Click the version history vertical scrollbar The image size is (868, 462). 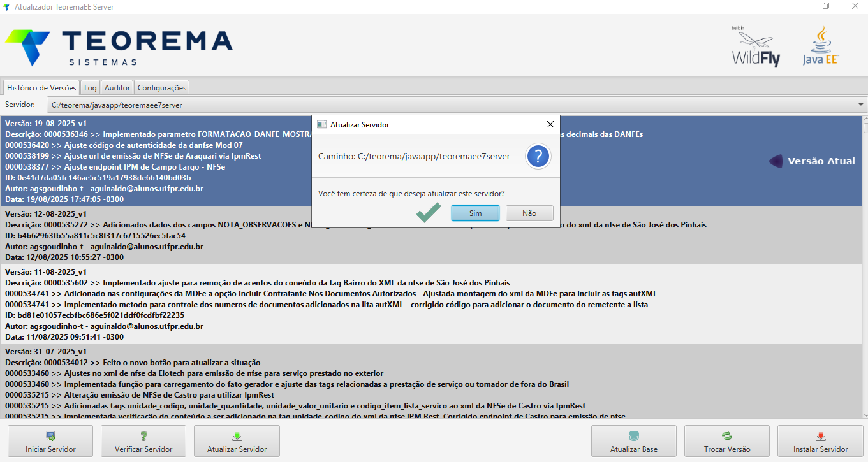click(865, 266)
